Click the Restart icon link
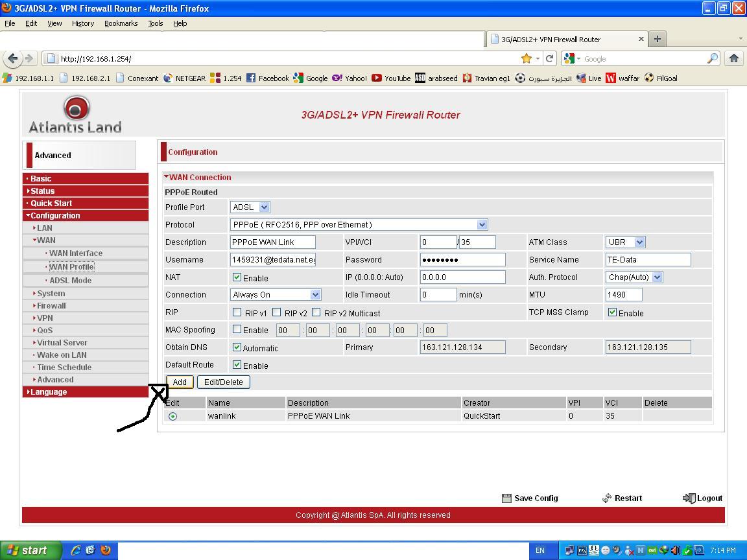Viewport: 747px width, 560px height. click(x=622, y=498)
